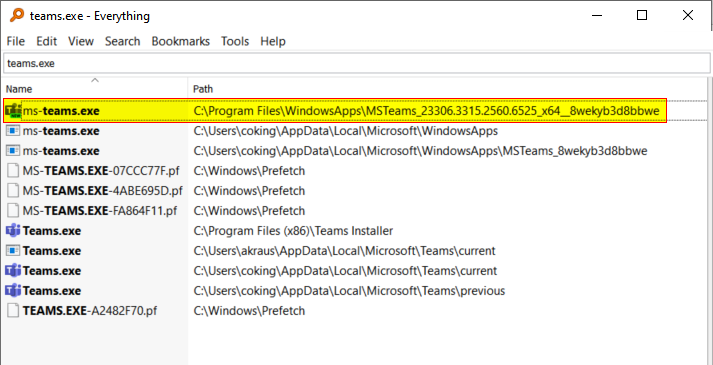Open the Bookmarks menu
Viewport: 713px width, 365px height.
click(181, 41)
